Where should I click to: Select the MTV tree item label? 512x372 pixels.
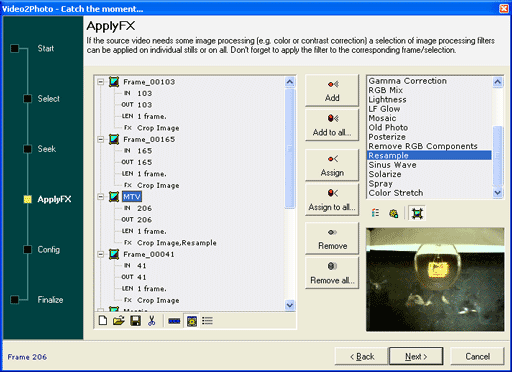[132, 197]
